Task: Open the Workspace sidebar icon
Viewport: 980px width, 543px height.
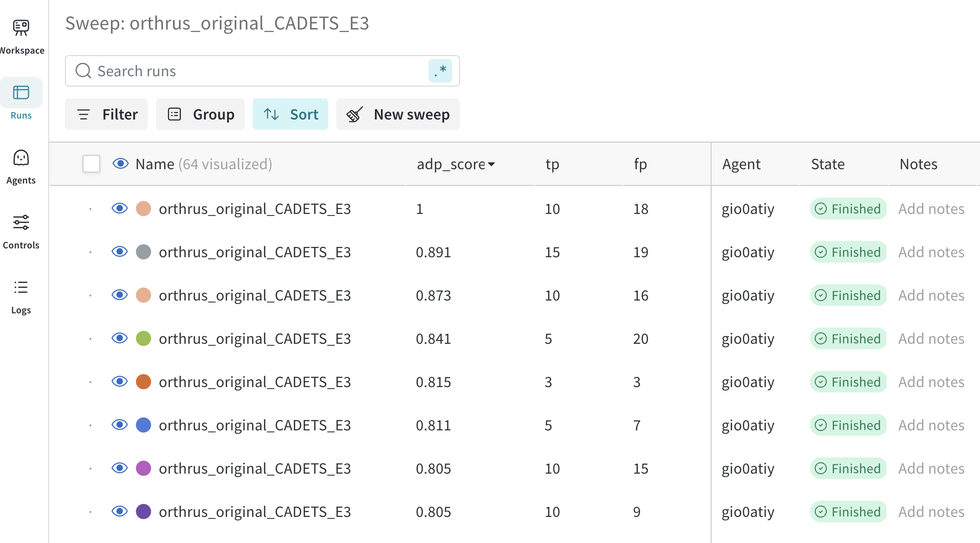Action: point(21,28)
